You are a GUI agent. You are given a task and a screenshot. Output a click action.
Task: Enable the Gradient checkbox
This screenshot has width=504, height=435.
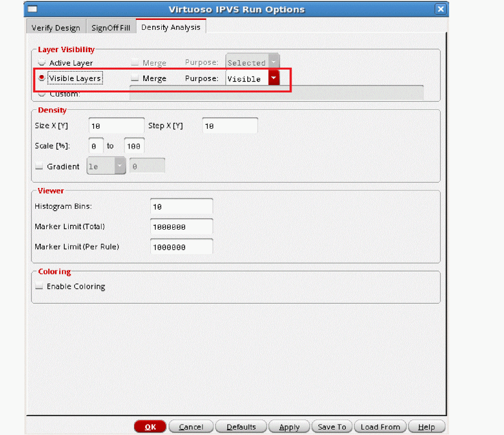point(39,167)
